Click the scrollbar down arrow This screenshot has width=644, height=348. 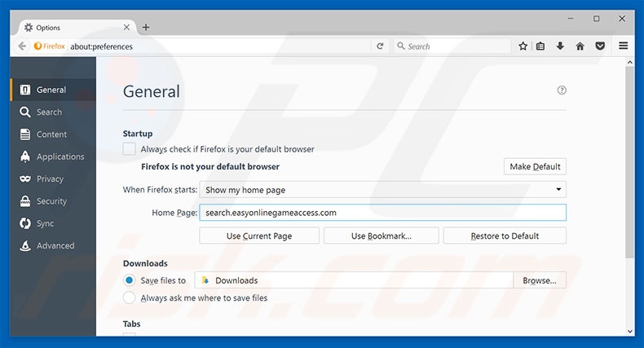(629, 331)
